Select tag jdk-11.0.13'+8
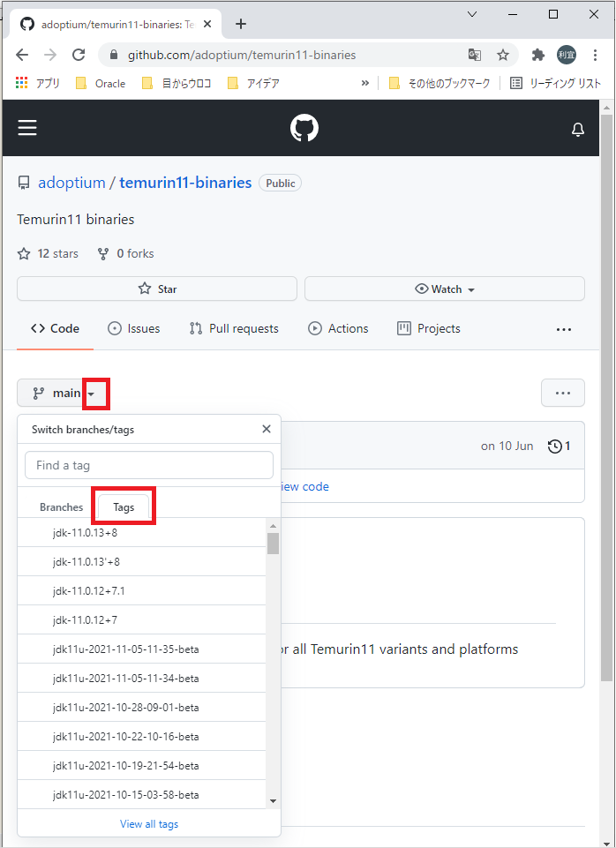Viewport: 616px width, 848px height. 142,562
